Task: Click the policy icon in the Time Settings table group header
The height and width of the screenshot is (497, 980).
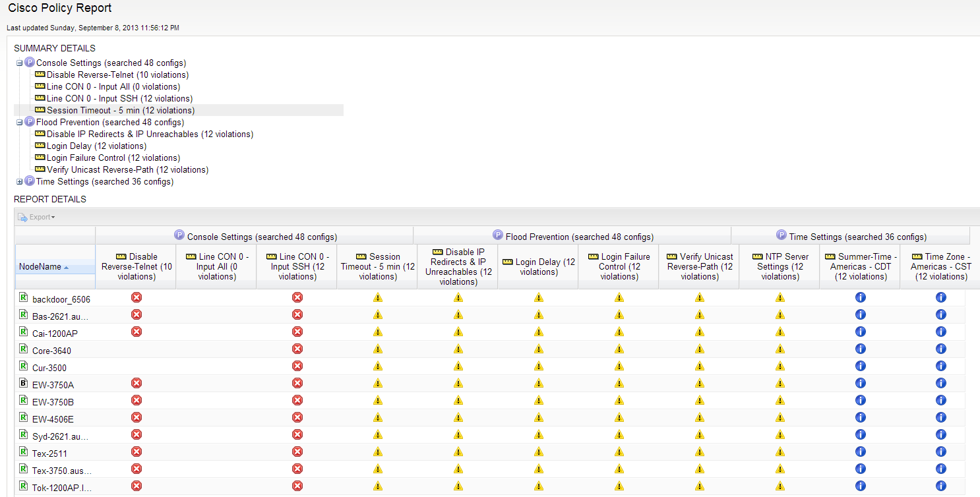Action: [x=781, y=236]
